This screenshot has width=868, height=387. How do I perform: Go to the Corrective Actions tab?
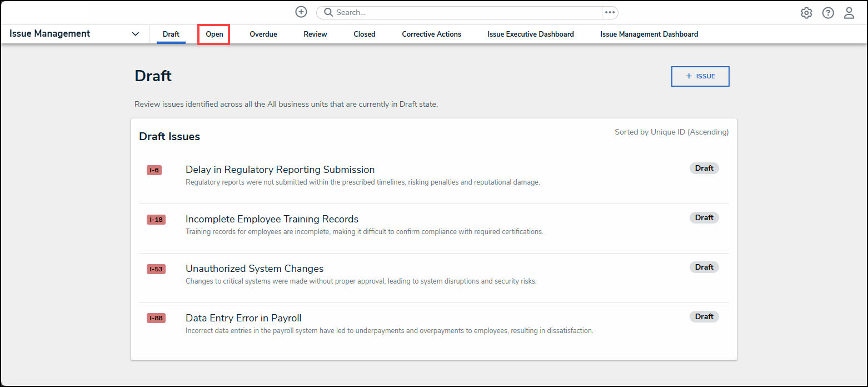431,34
